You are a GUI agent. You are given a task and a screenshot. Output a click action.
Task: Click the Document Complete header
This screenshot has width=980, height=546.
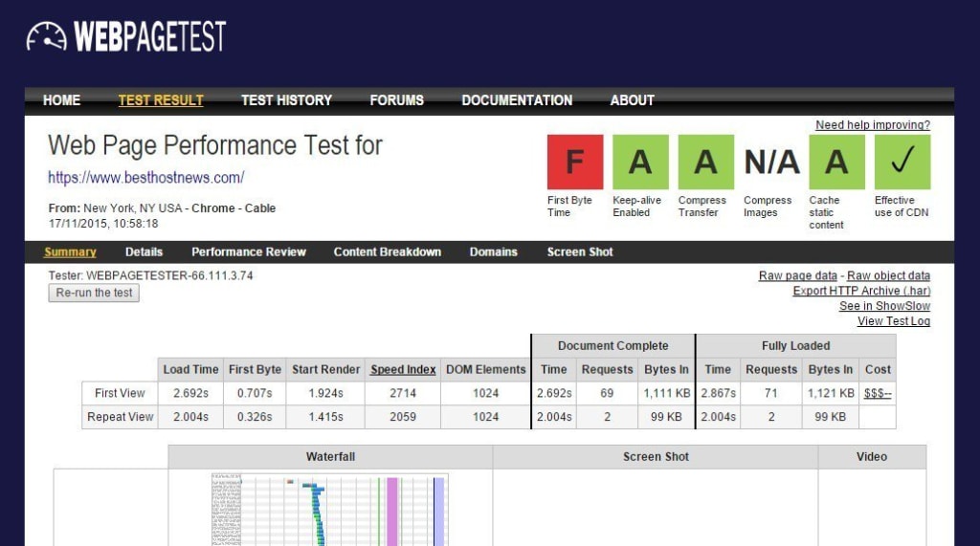[x=613, y=346]
